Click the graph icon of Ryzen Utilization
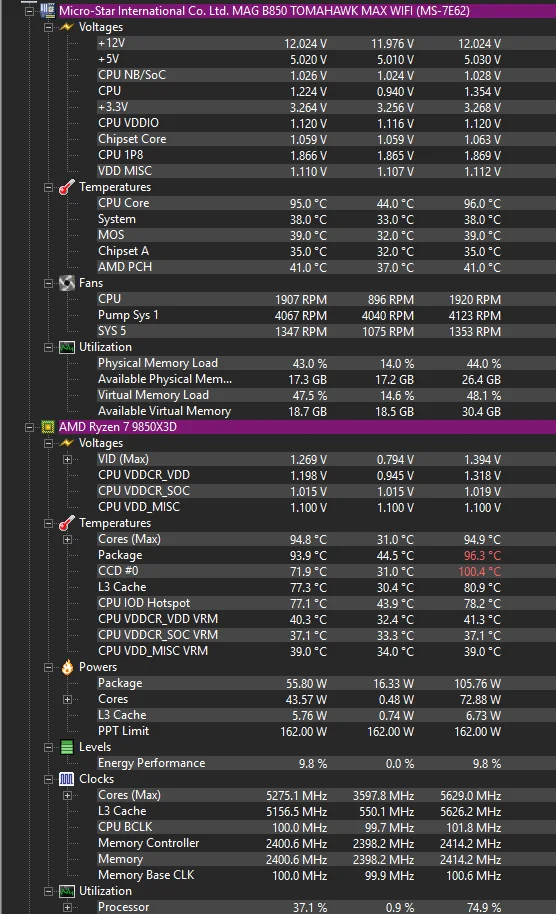The width and height of the screenshot is (556, 914). [67, 891]
